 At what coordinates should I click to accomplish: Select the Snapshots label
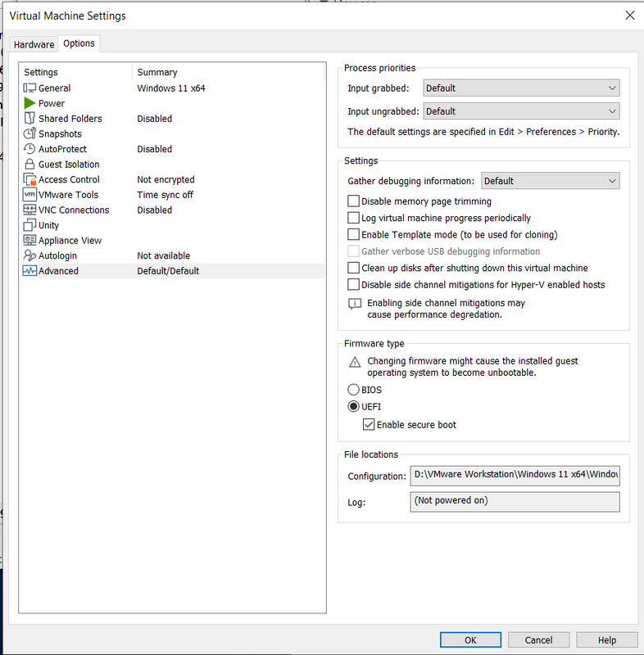60,133
